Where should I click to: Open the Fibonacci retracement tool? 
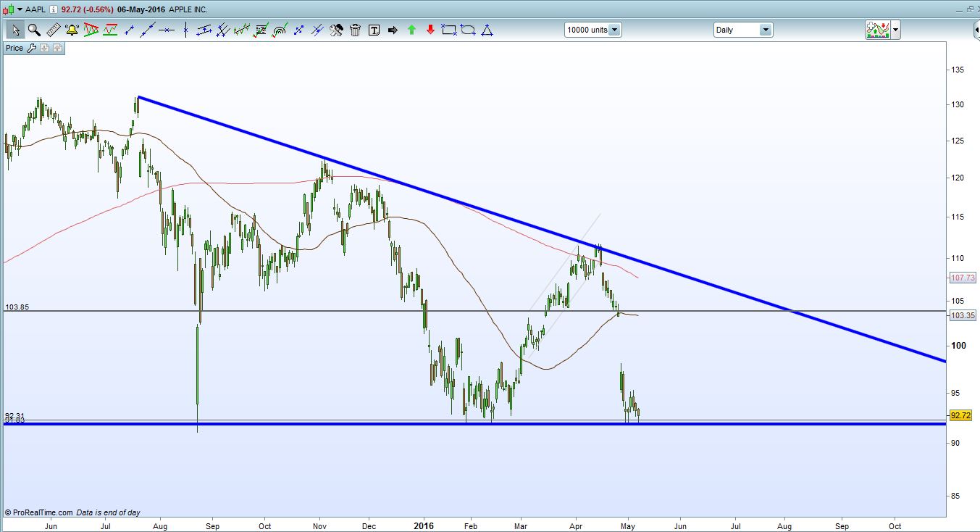pos(261,30)
